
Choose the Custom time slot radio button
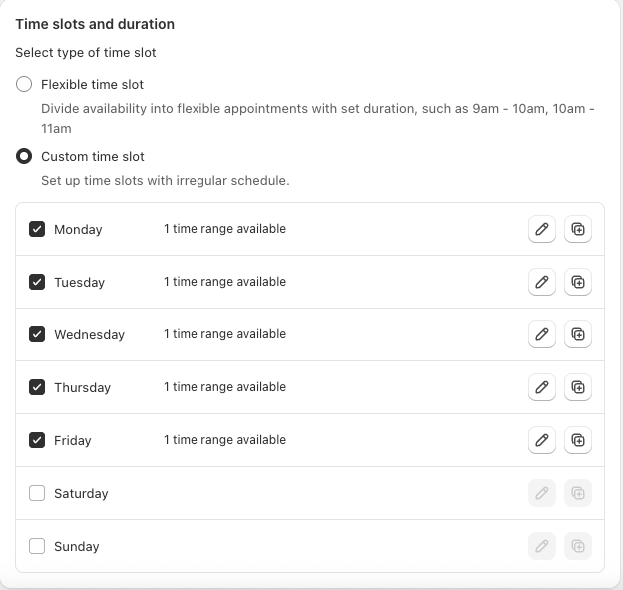[24, 157]
